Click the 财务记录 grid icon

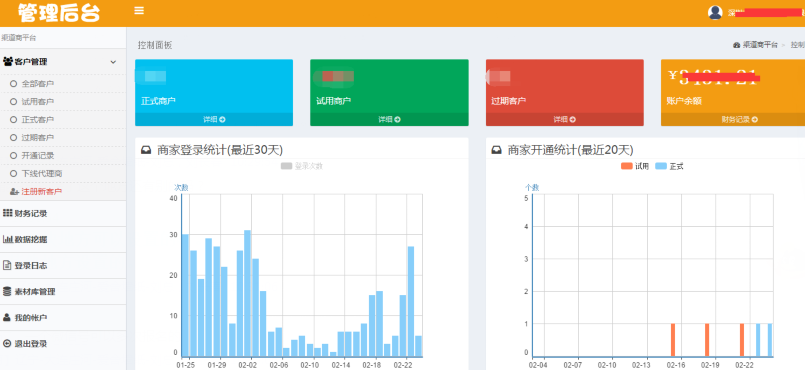[x=8, y=213]
